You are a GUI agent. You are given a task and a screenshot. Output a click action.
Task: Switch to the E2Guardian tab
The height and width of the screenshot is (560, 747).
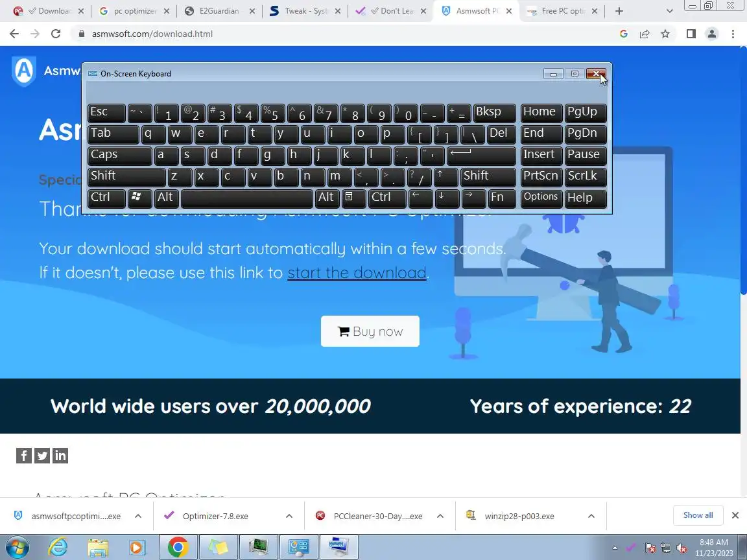219,11
